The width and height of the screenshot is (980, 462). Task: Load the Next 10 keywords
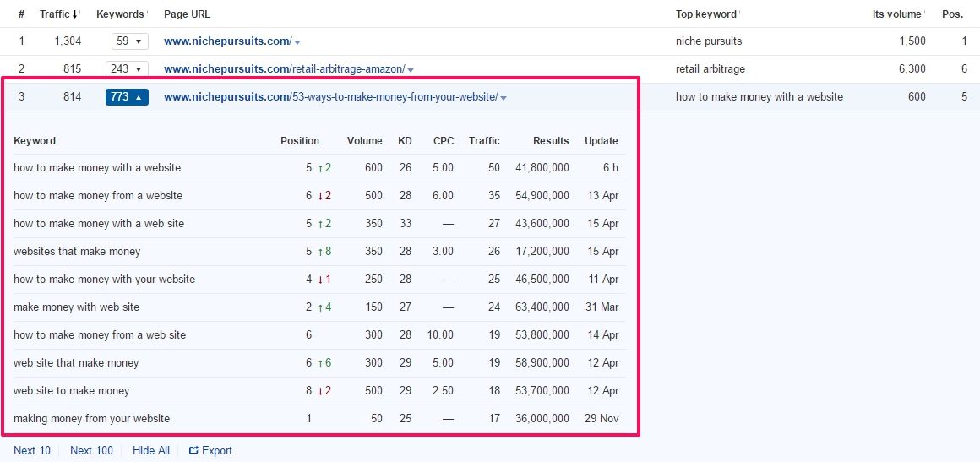[32, 450]
